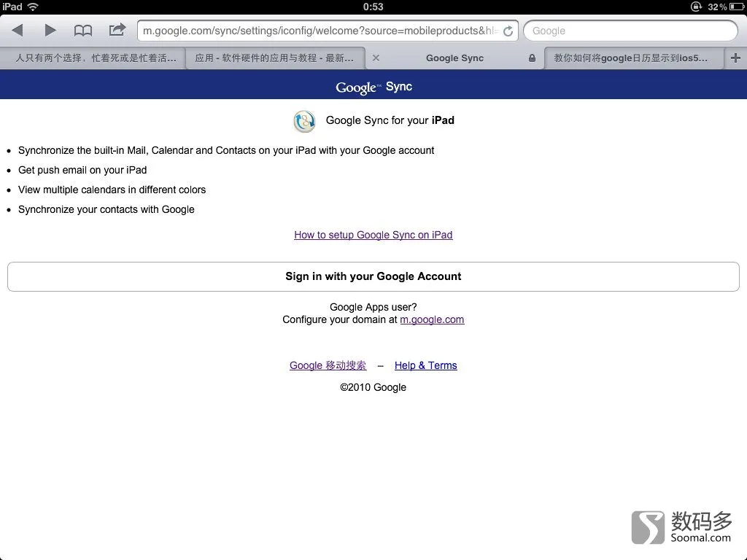747x560 pixels.
Task: Focus the Google search field
Action: [630, 31]
